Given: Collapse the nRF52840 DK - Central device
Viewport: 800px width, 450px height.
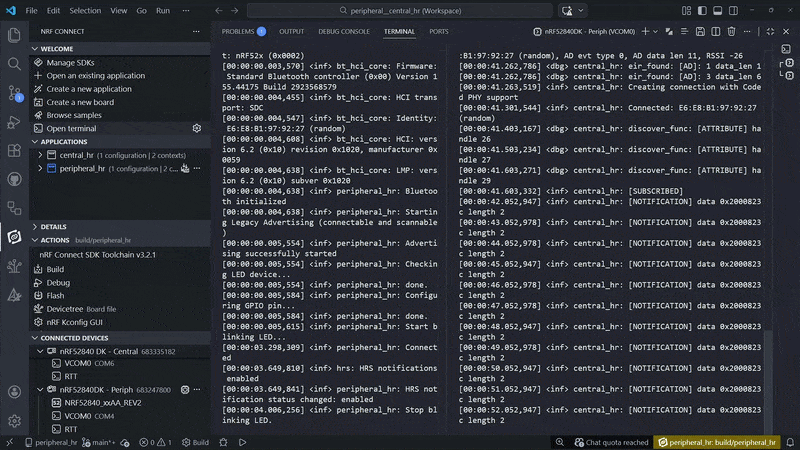Looking at the screenshot, I should tap(40, 351).
